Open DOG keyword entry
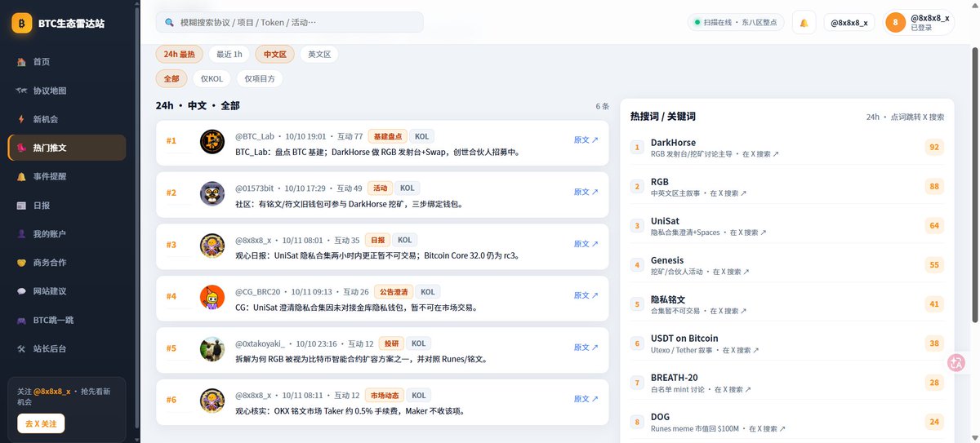This screenshot has width=980, height=443. pyautogui.click(x=787, y=422)
